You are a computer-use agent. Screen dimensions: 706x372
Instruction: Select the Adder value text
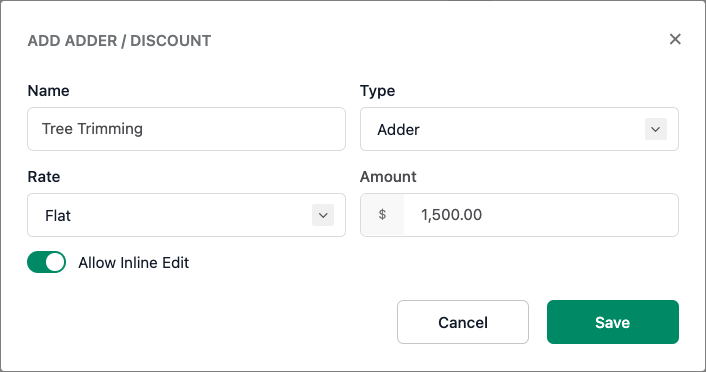pyautogui.click(x=398, y=130)
